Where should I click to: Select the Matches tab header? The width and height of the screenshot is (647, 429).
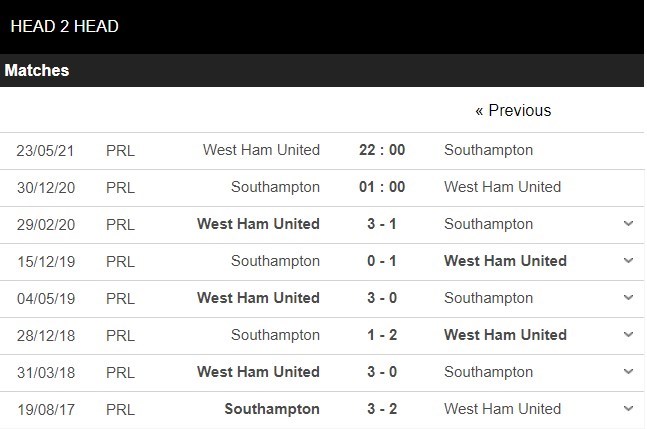[37, 71]
